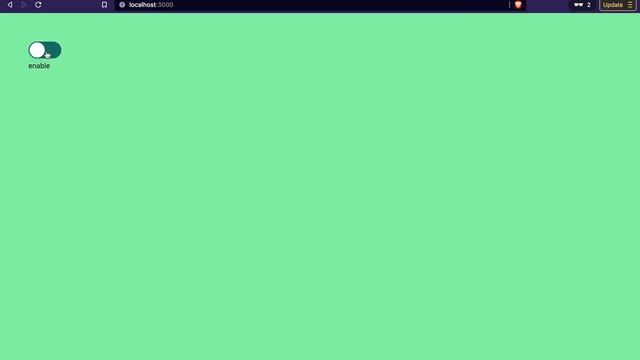Open the Brave Shields lion icon
Screen dimensions: 640x360
pyautogui.click(x=518, y=5)
